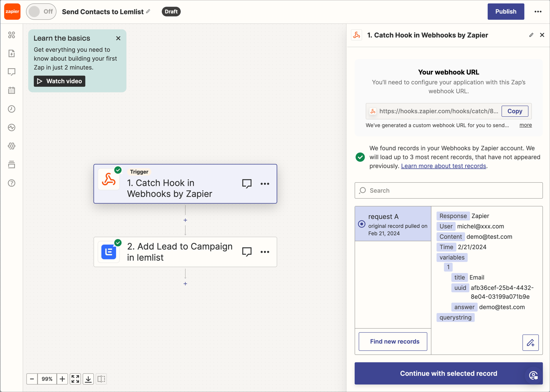The image size is (550, 392).
Task: Click the Search field above the records list
Action: click(x=448, y=190)
